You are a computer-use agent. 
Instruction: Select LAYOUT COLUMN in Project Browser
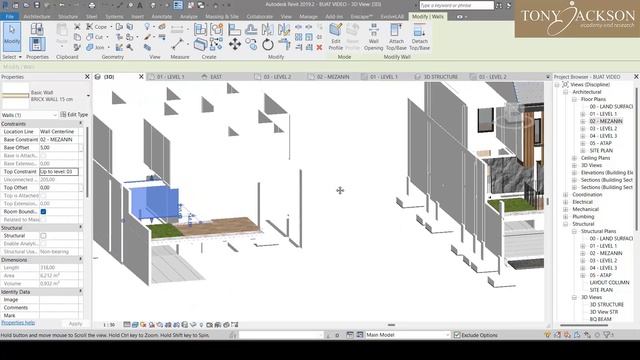pyautogui.click(x=609, y=282)
